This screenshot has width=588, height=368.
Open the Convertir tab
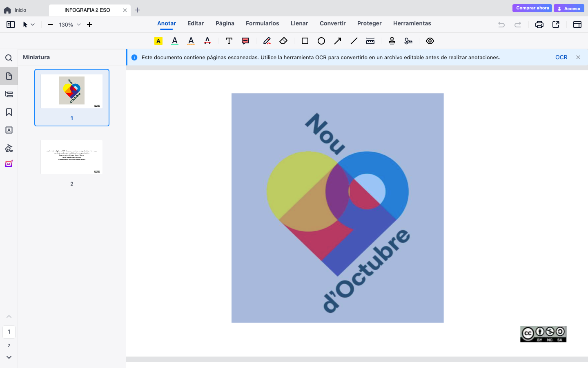click(332, 23)
